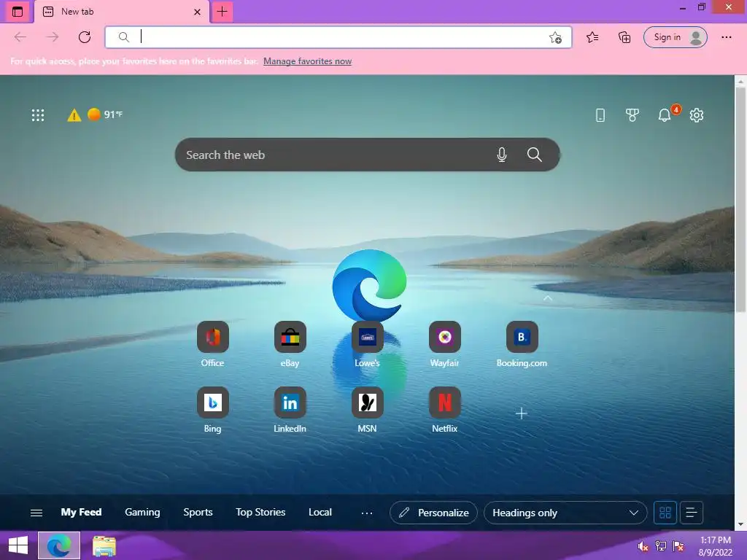Switch to Top Stories tab
Screen dimensions: 747x560
click(x=260, y=513)
